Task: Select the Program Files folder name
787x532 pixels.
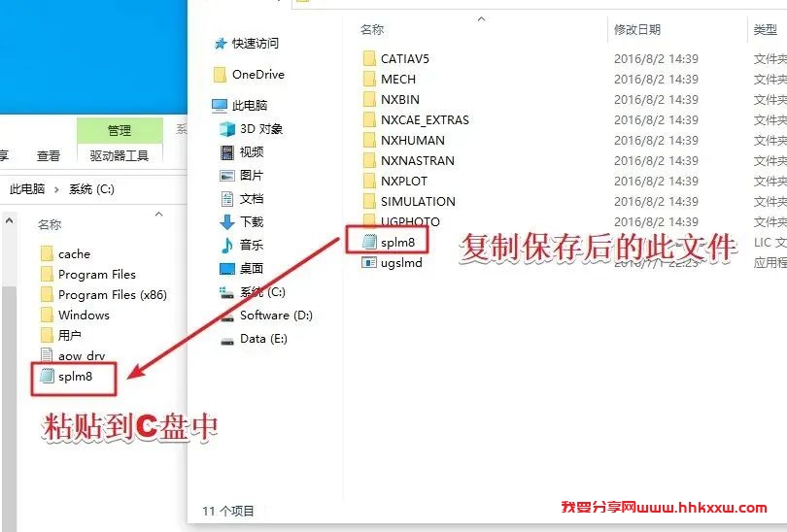Action: coord(97,275)
